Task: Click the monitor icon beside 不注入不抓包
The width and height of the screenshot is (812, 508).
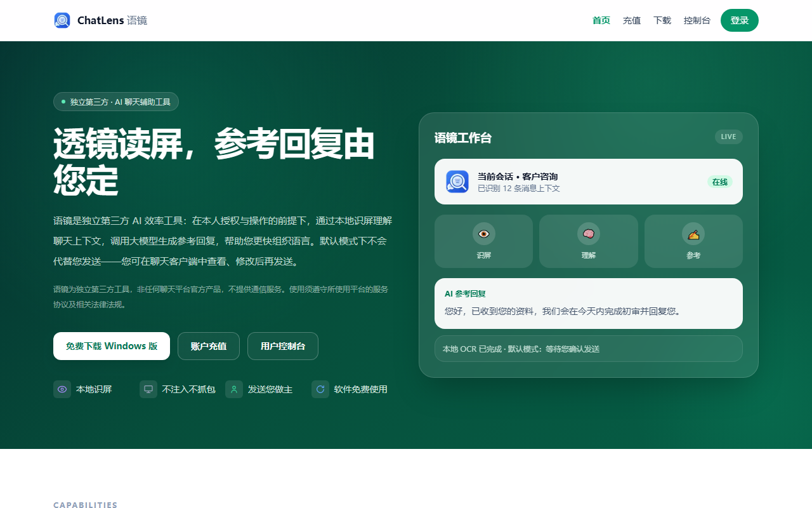Action: (x=148, y=389)
